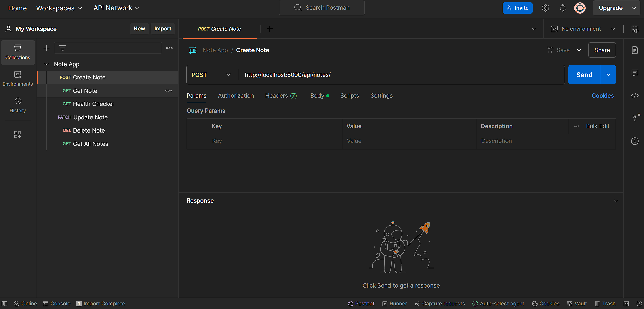The width and height of the screenshot is (644, 309).
Task: Open Vault from the status bar
Action: pos(577,304)
